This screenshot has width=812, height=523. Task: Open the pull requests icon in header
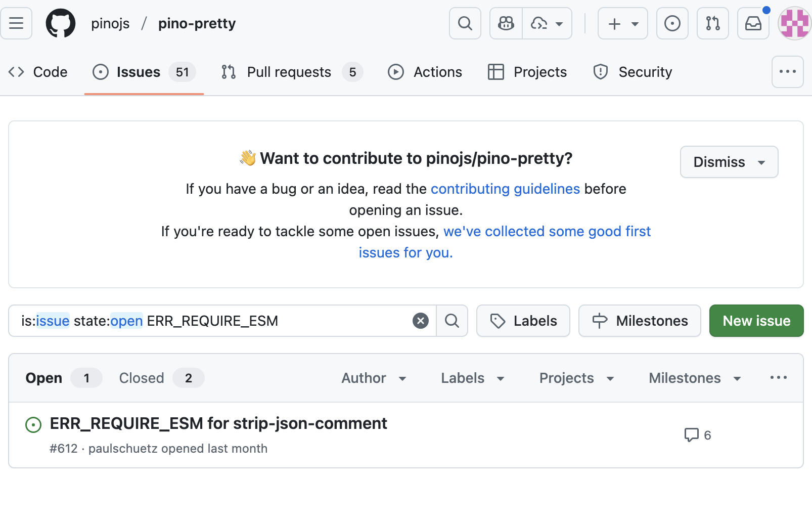coord(712,23)
